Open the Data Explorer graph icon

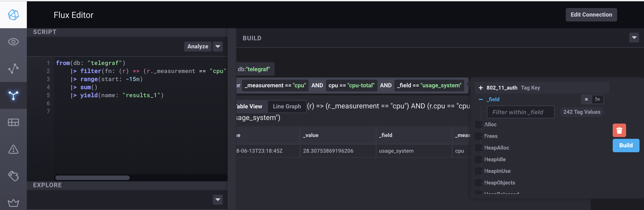(x=13, y=69)
